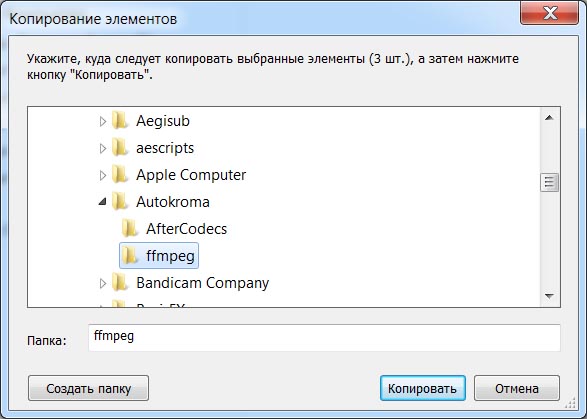The image size is (587, 419).
Task: Expand the Bandicam Company folder arrow
Action: point(103,283)
